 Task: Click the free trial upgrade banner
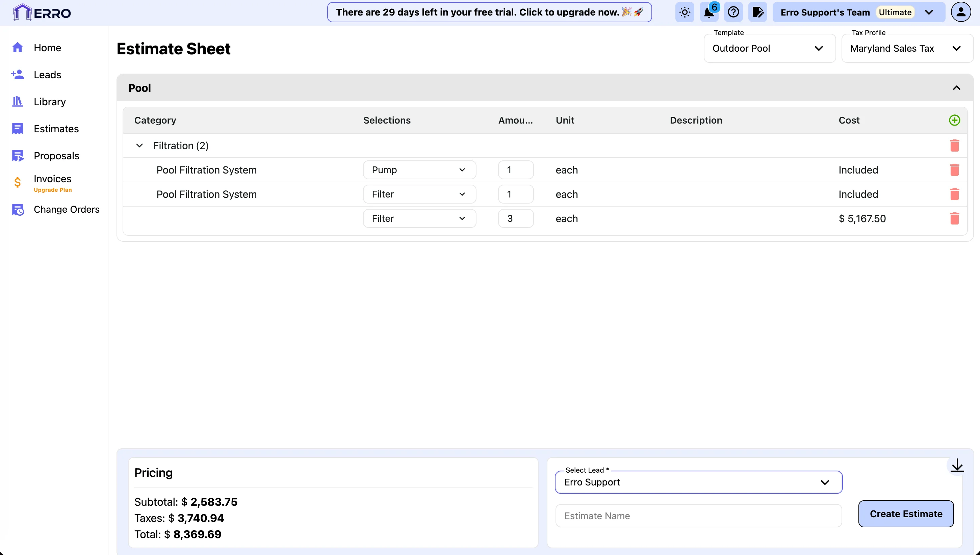click(489, 12)
